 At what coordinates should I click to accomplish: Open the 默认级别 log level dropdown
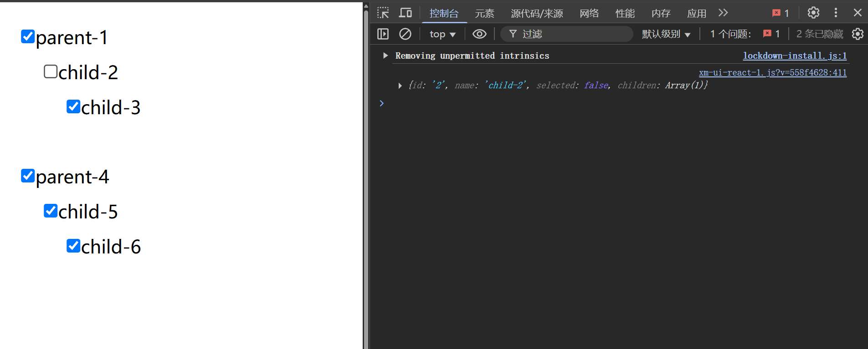point(666,34)
